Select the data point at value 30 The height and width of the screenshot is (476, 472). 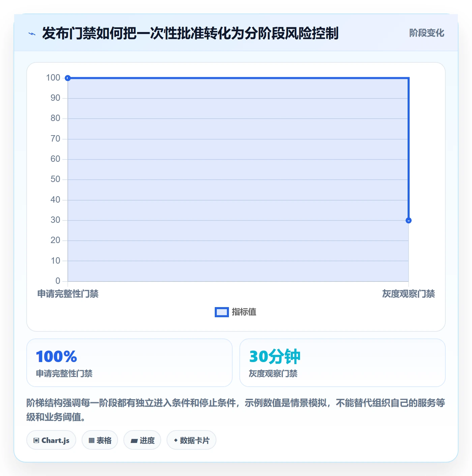point(409,220)
